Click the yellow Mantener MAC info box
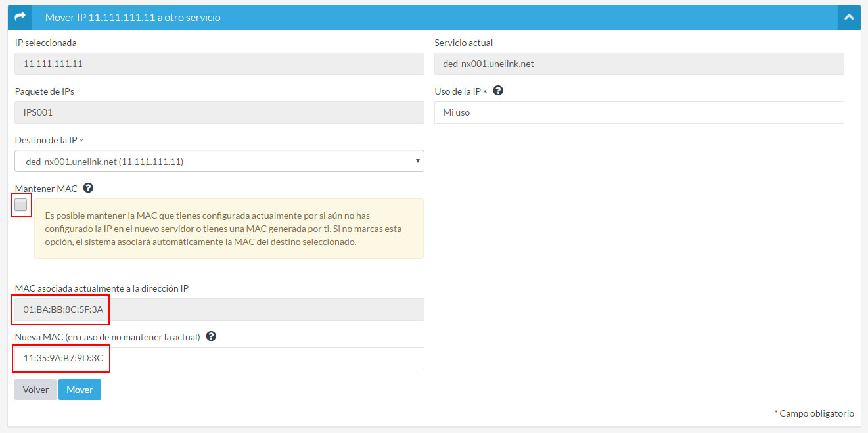 coord(229,229)
